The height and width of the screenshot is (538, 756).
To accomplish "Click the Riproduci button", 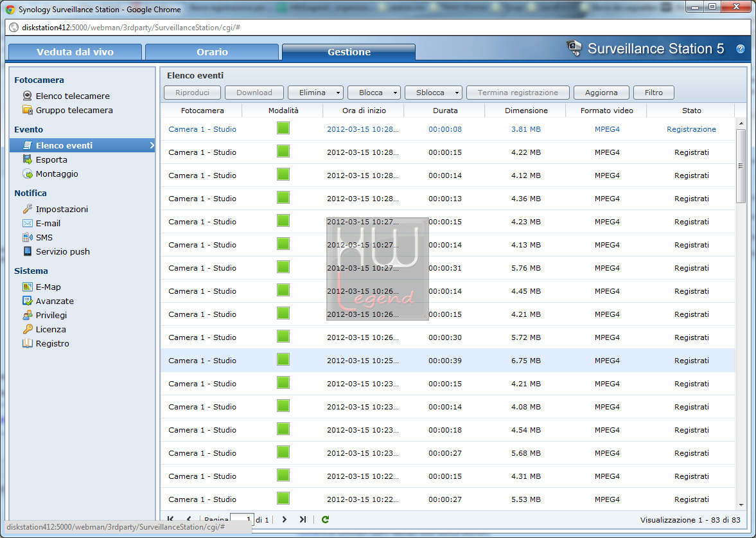I will pyautogui.click(x=193, y=93).
